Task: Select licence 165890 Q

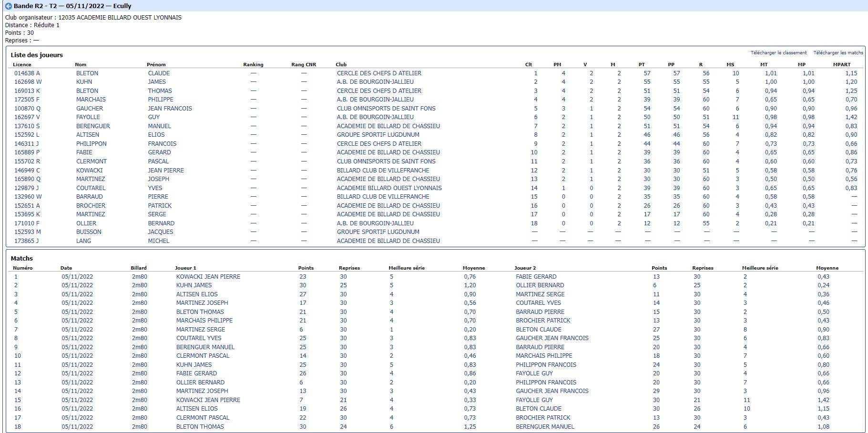Action: coord(27,179)
